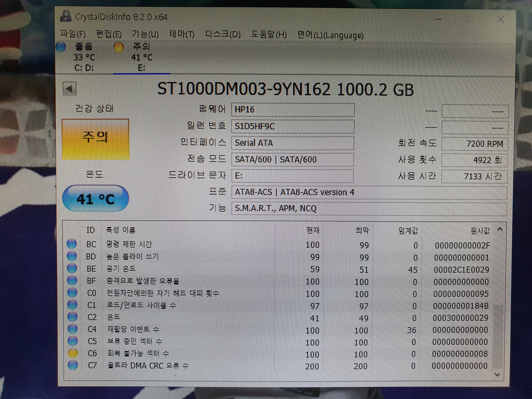The height and width of the screenshot is (399, 532).
Task: Click the status dot for attribute C1
Action: [x=72, y=305]
